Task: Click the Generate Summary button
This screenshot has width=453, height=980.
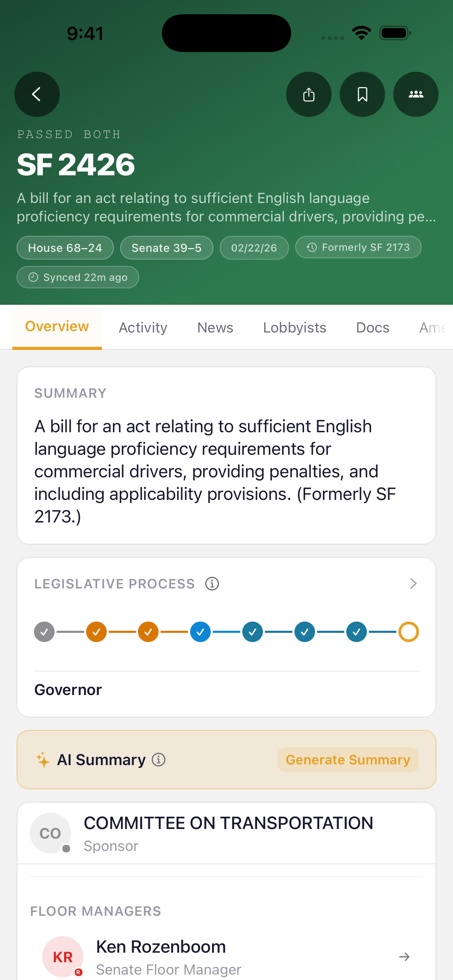Action: 348,760
